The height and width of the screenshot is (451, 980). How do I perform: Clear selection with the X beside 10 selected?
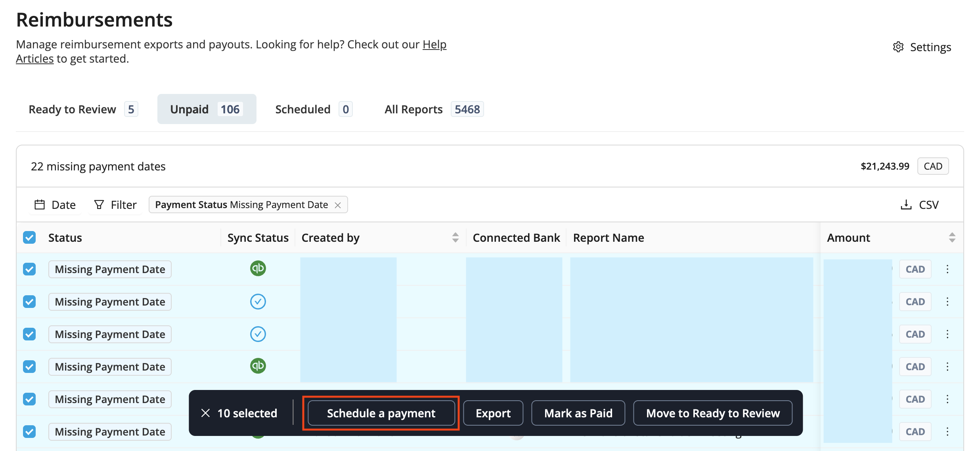coord(205,413)
